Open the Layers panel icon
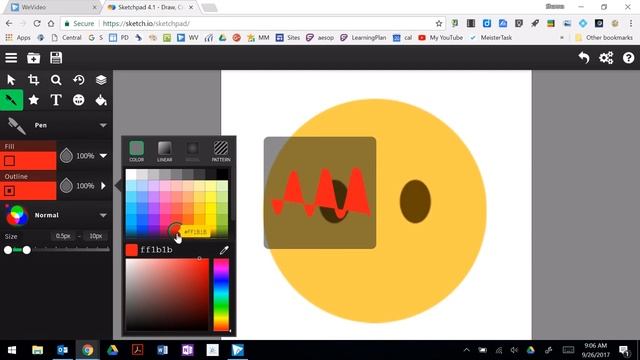Screen dimensions: 640x360 (x=101, y=80)
